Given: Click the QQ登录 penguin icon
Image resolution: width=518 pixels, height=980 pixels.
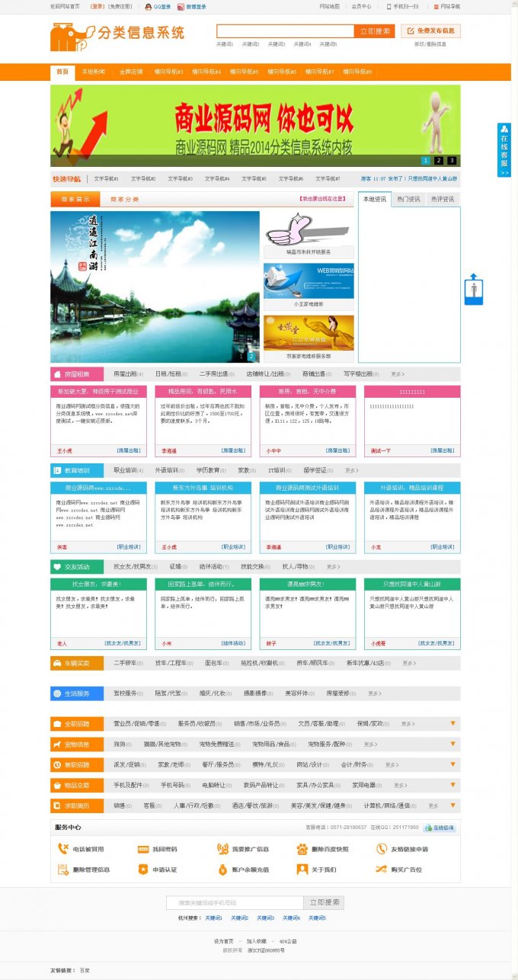Looking at the screenshot, I should tap(149, 6).
